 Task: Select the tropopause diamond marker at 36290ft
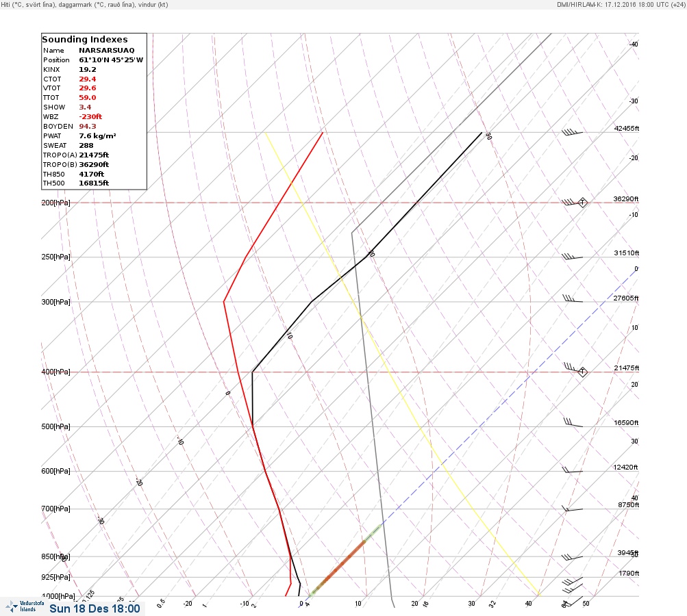pos(582,203)
